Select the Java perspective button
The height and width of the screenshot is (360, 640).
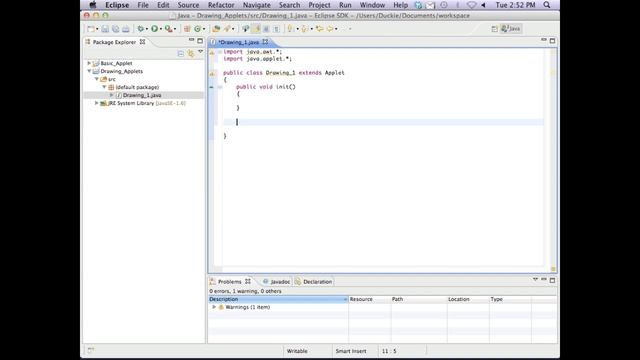click(x=511, y=29)
